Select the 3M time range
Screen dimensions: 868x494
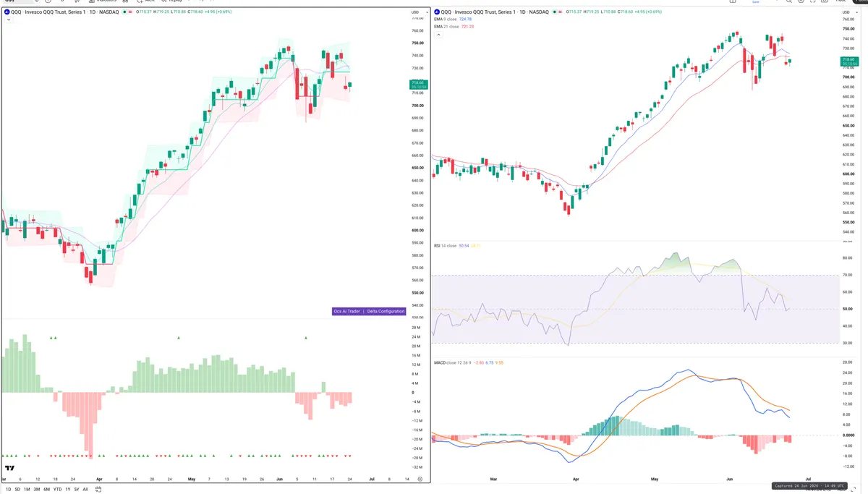coord(37,490)
